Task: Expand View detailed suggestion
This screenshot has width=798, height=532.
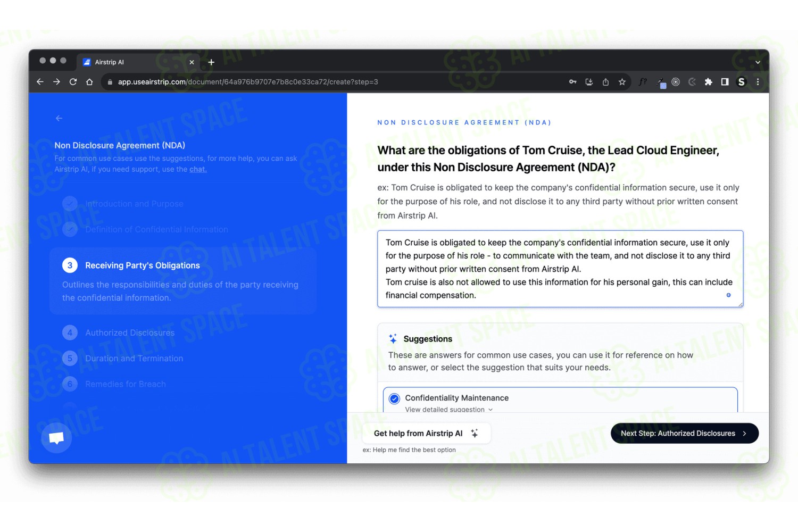Action: [x=449, y=409]
